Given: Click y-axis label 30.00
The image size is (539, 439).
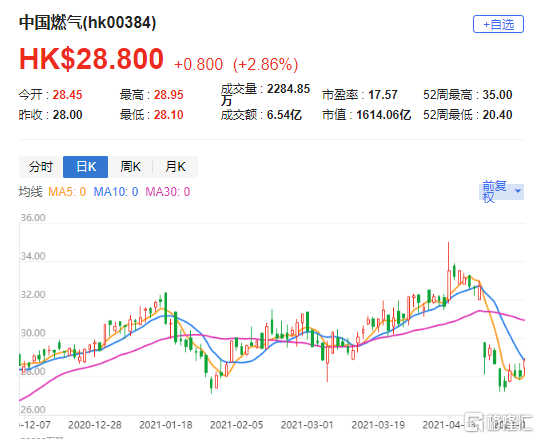Looking at the screenshot, I should [x=33, y=333].
